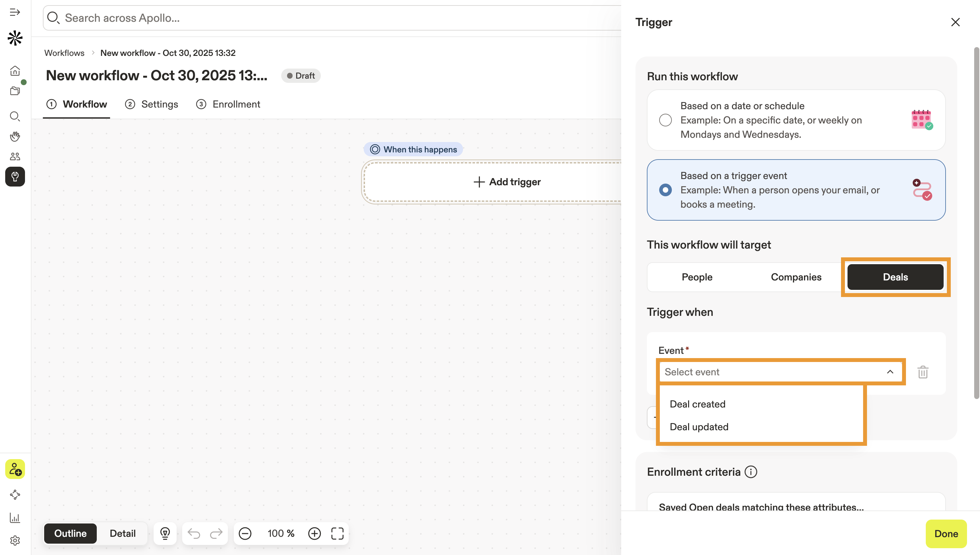Screen dimensions: 980x555
Task: Select 'Based on a date or schedule' radio
Action: pyautogui.click(x=665, y=120)
